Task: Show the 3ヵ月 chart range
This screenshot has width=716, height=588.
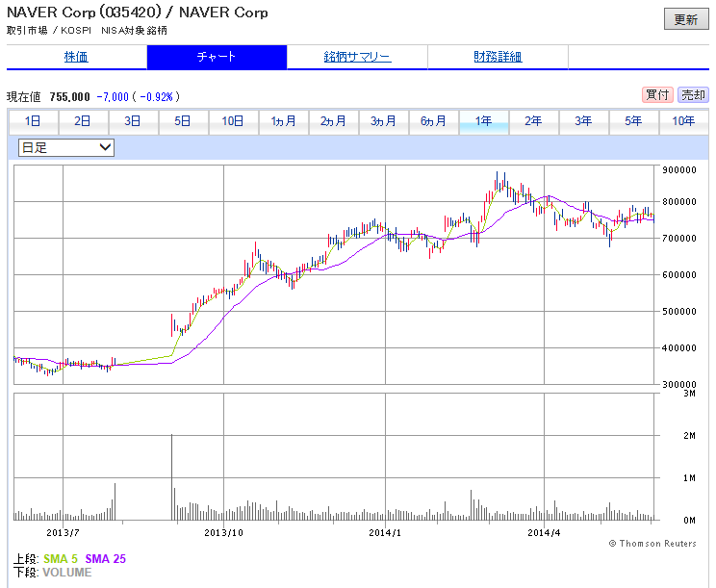Action: [384, 121]
